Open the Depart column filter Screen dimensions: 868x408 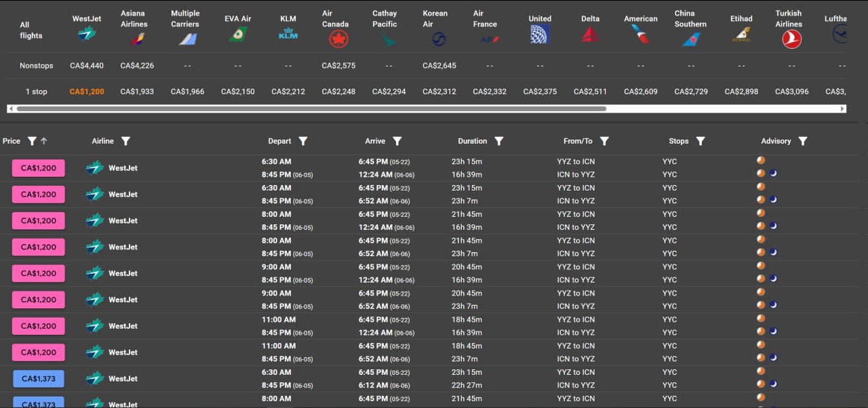click(x=303, y=141)
